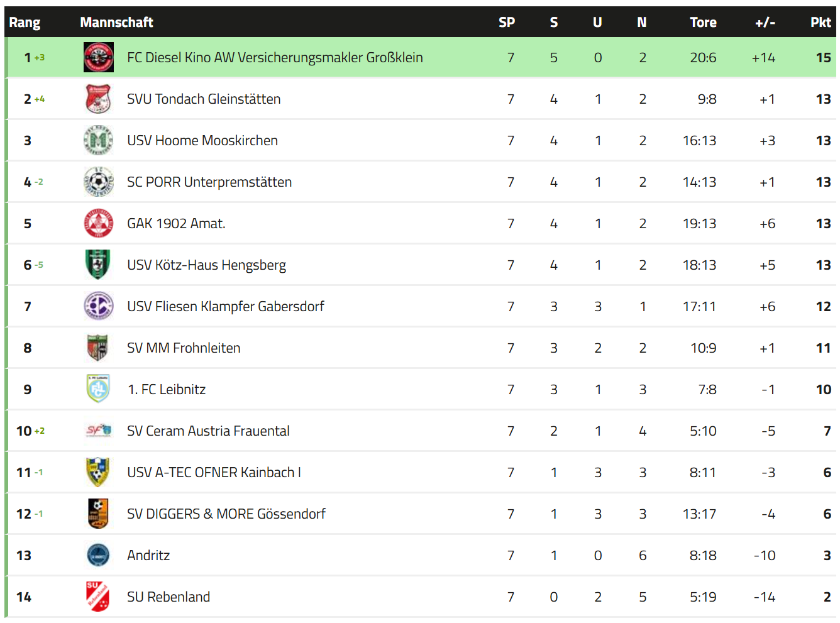840x623 pixels.
Task: Click the USV Kötz-Haus Hengsberg crest
Action: tap(99, 265)
